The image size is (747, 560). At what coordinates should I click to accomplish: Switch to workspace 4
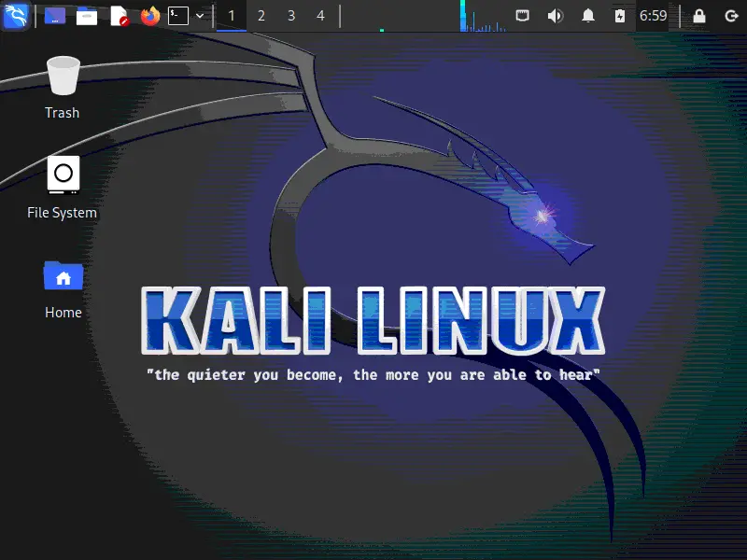coord(320,16)
